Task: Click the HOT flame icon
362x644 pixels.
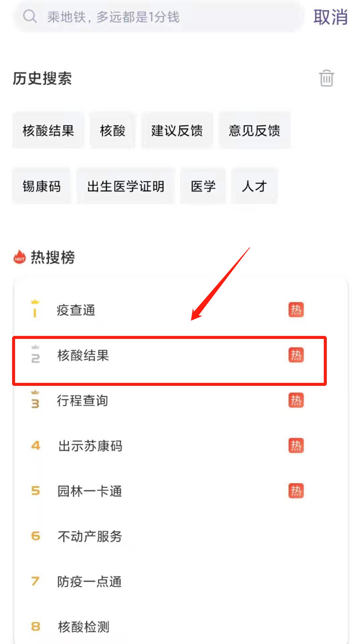Action: tap(19, 257)
